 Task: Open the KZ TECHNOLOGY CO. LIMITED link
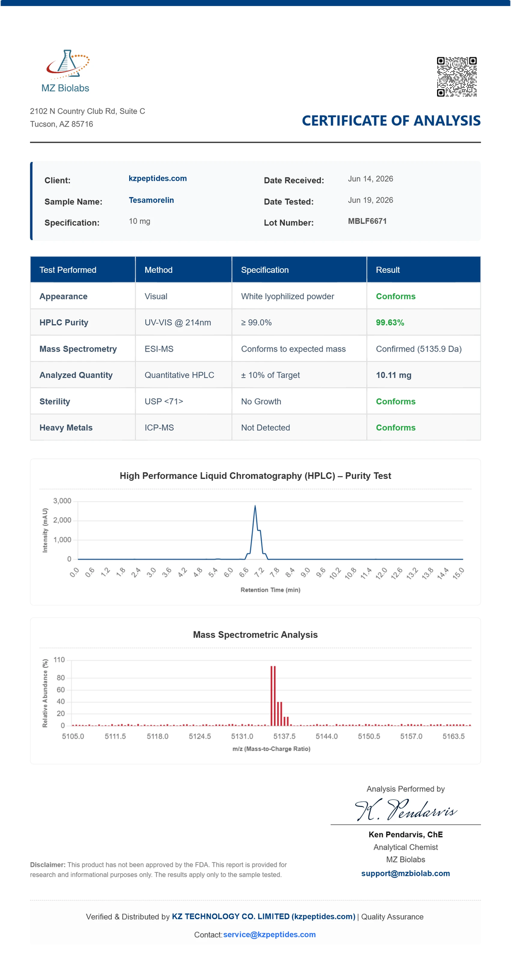[x=263, y=917]
